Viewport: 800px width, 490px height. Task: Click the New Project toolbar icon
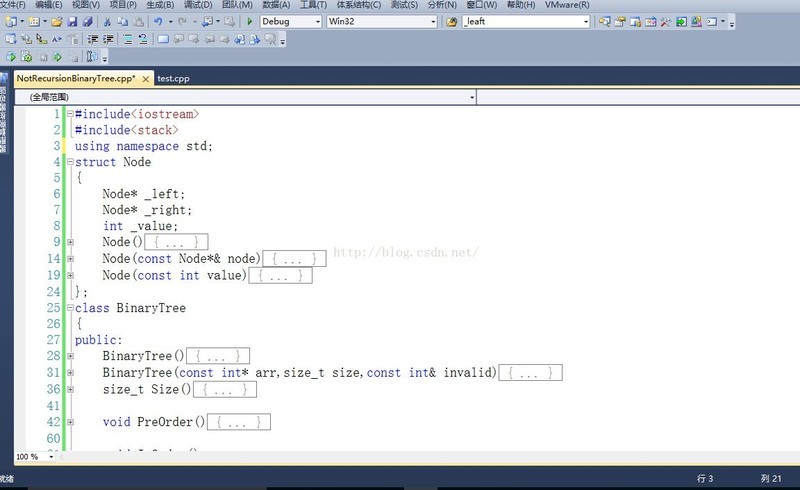pyautogui.click(x=11, y=21)
